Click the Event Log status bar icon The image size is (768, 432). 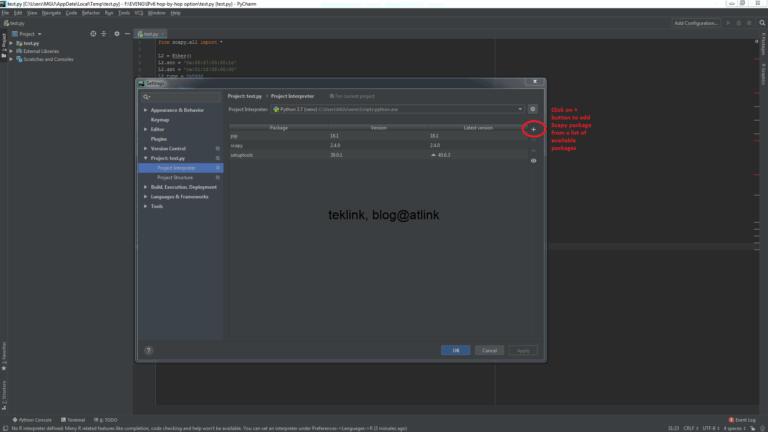pyautogui.click(x=742, y=420)
